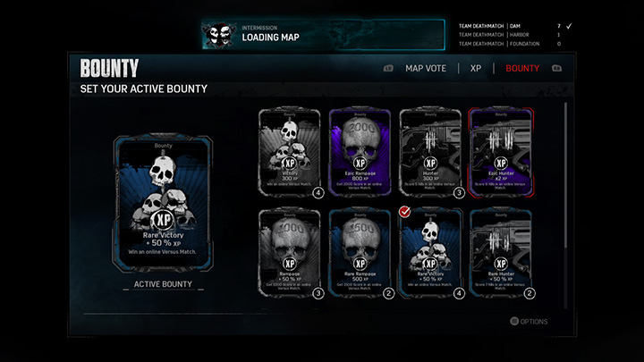Select the Rampage +50% XP card

click(290, 253)
